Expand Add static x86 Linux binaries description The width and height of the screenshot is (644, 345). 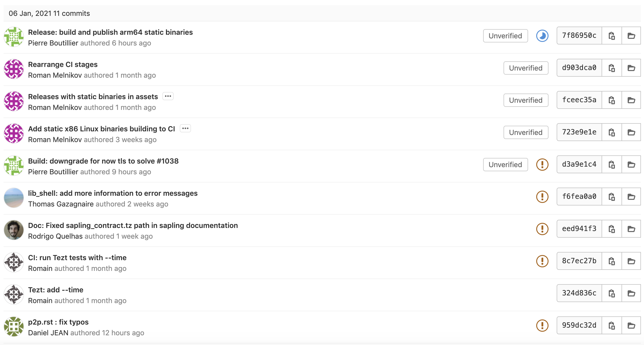pyautogui.click(x=185, y=129)
